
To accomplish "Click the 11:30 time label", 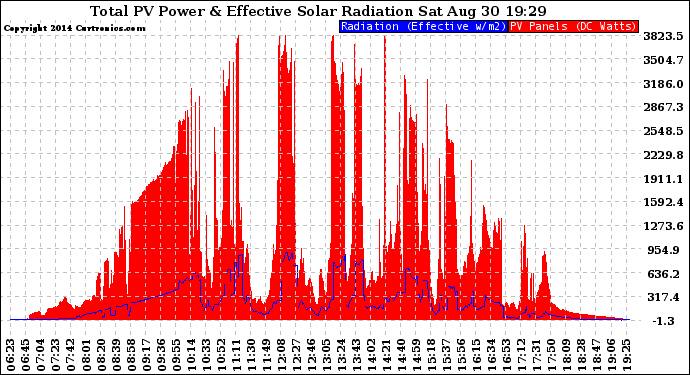I will point(251,354).
